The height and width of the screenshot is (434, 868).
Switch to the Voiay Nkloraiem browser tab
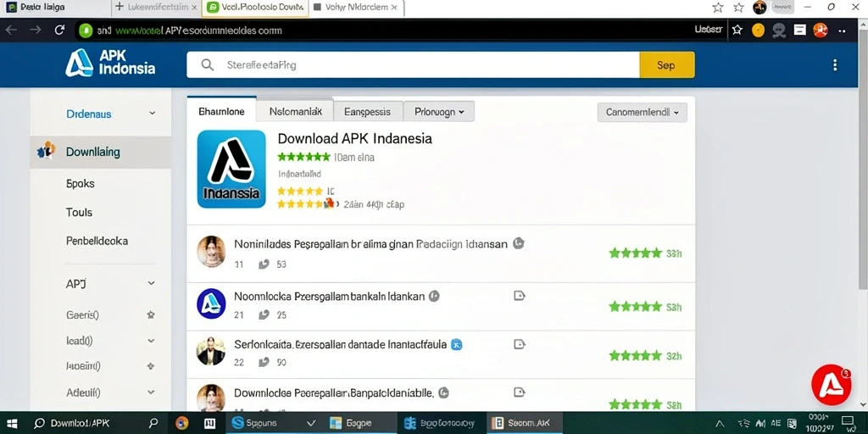[x=354, y=8]
